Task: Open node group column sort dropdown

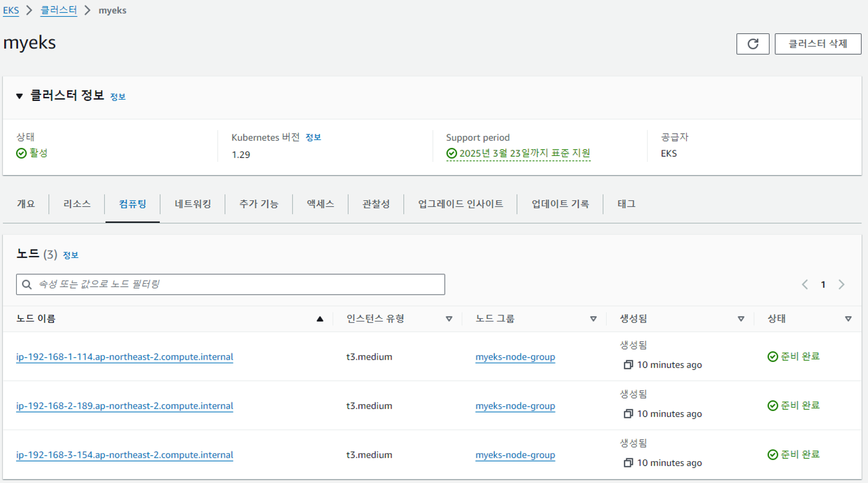Action: 593,319
